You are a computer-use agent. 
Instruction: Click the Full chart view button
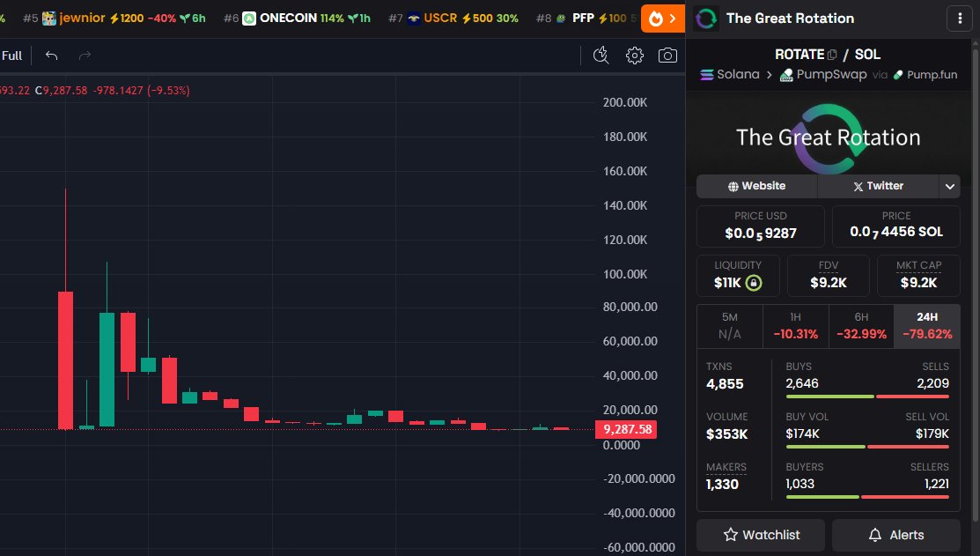(x=11, y=56)
